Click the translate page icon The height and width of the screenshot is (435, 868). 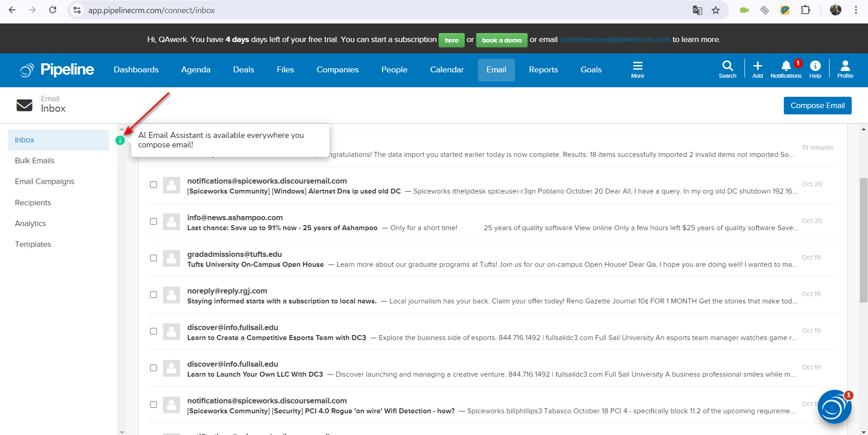pos(697,10)
